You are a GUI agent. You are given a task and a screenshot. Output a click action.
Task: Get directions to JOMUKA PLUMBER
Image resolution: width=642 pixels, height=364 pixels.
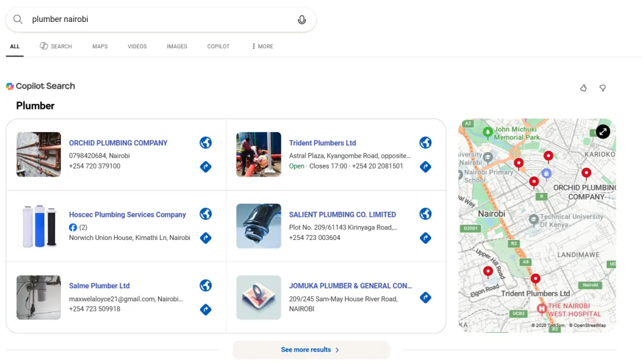(x=426, y=298)
